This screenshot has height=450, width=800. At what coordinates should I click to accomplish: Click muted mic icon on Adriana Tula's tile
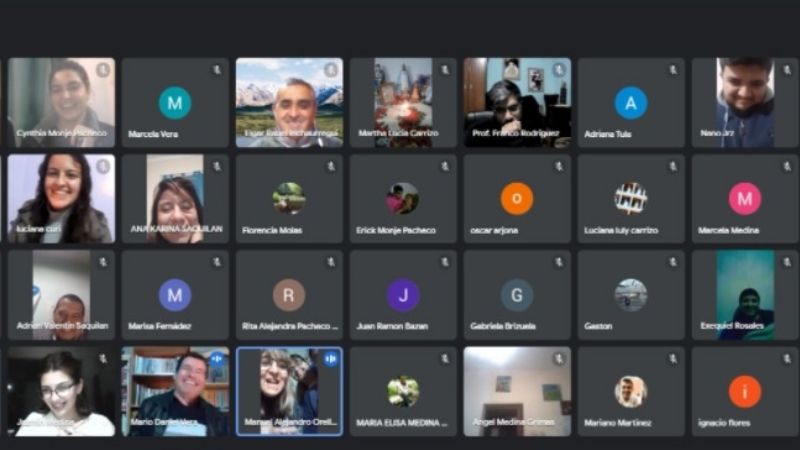tap(673, 70)
